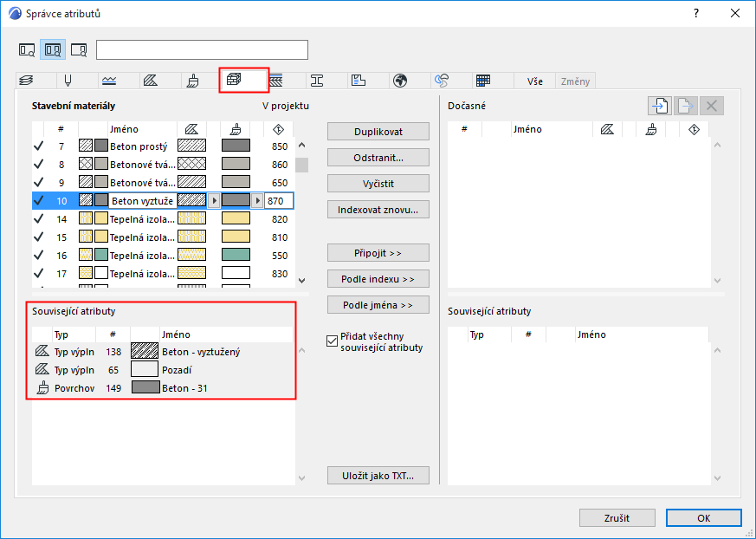Screen dimensions: 756x539
Task: Click the Připojit >> button
Action: pyautogui.click(x=378, y=253)
